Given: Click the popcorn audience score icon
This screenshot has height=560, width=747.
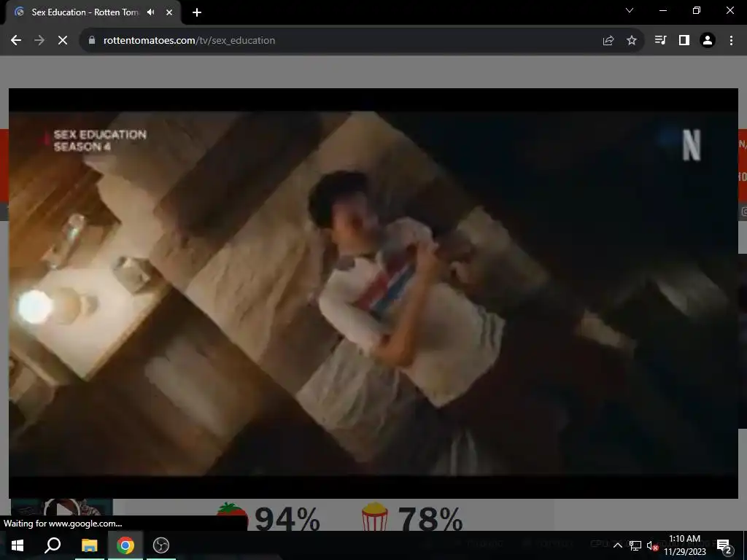Looking at the screenshot, I should click(375, 516).
